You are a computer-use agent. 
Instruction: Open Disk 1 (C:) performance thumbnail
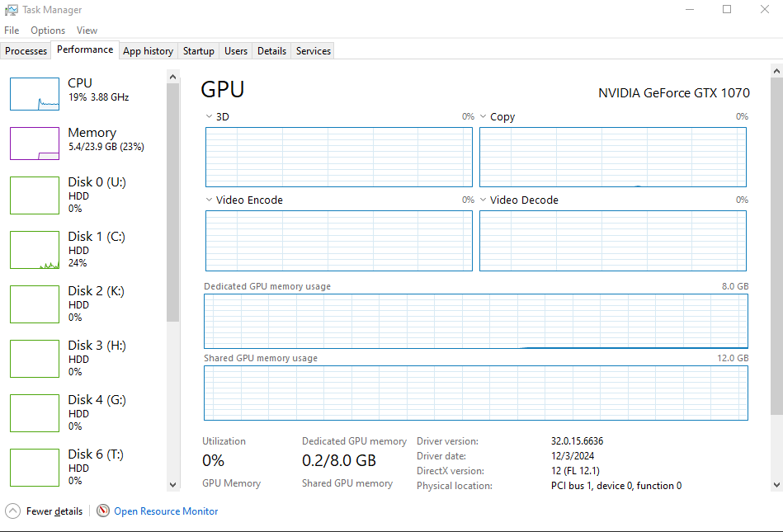point(35,250)
